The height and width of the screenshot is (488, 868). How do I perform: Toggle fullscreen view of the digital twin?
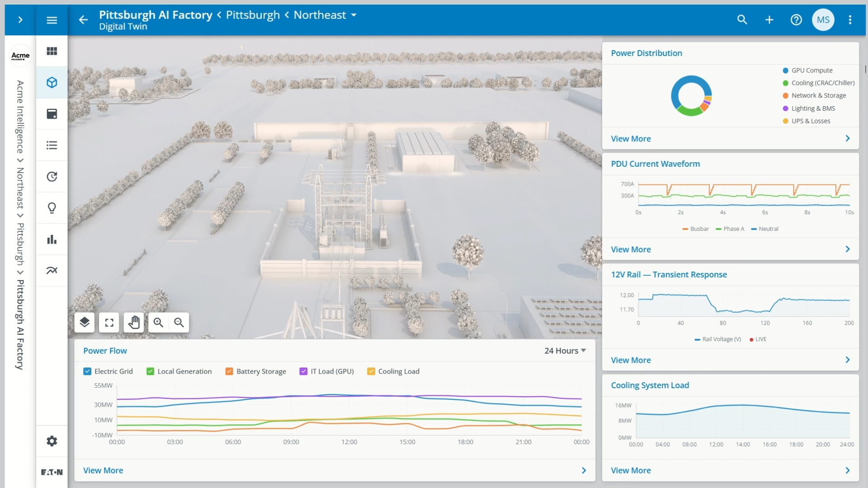(109, 323)
